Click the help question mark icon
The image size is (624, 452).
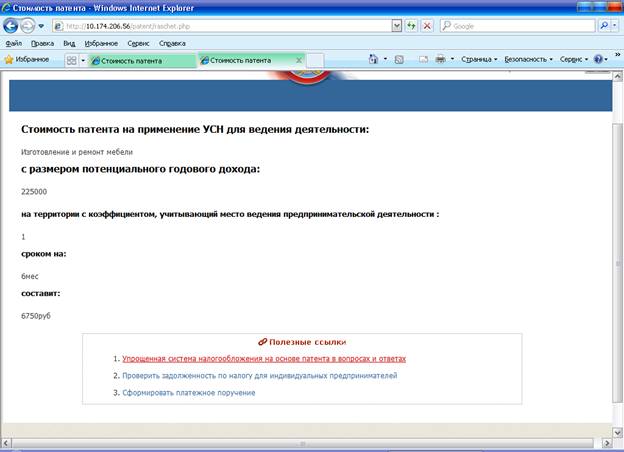pos(599,60)
